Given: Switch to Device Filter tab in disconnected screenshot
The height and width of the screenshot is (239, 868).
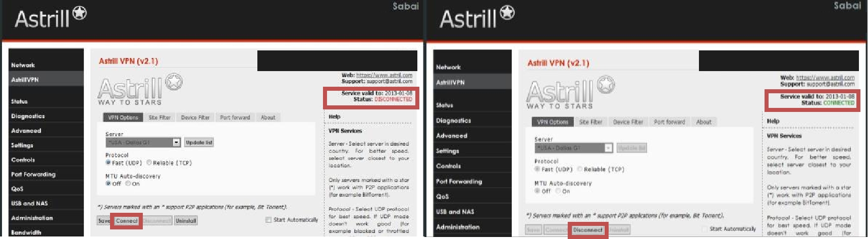Looking at the screenshot, I should point(195,117).
